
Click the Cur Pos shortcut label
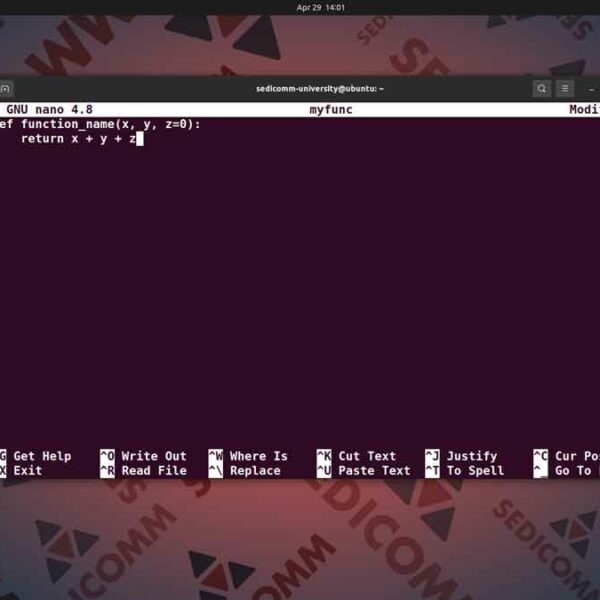(577, 456)
